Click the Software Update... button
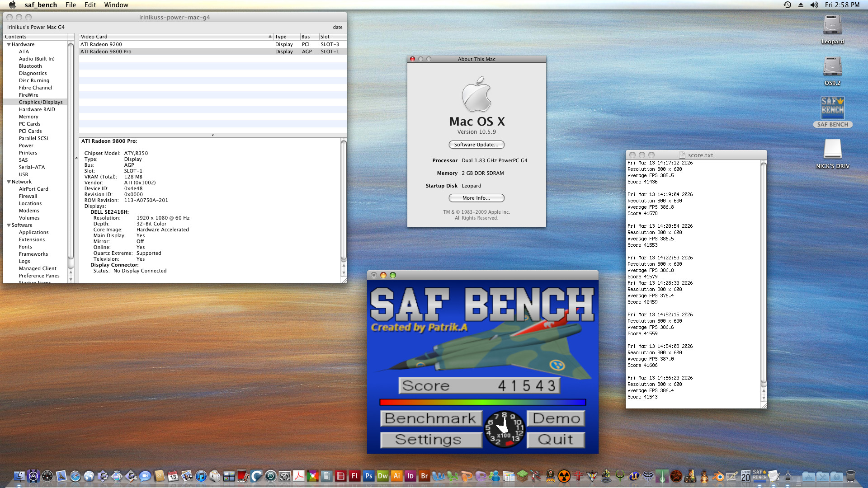868x488 pixels. pyautogui.click(x=476, y=145)
